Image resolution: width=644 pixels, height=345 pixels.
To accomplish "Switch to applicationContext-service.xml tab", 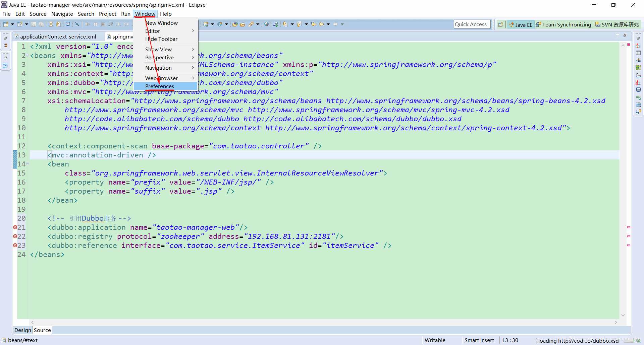I will coord(58,37).
